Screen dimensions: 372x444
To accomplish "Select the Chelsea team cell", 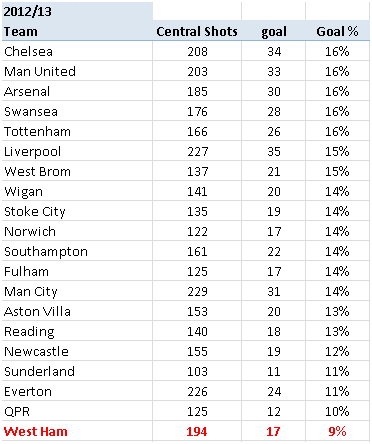I will pyautogui.click(x=77, y=51).
